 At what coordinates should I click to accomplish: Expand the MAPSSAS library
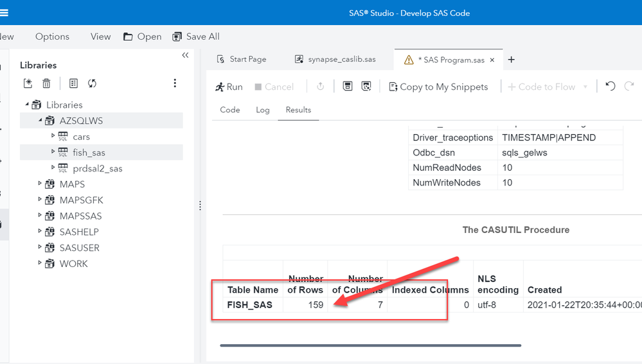pyautogui.click(x=40, y=215)
